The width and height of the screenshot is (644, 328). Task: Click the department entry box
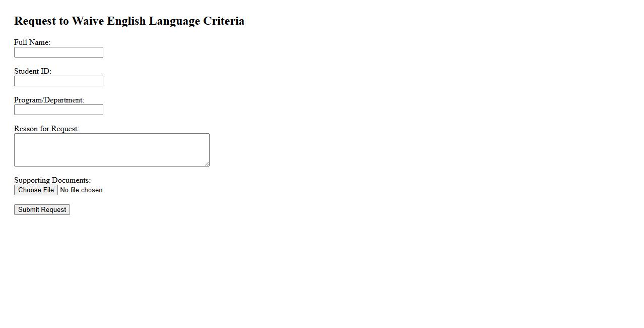click(58, 110)
